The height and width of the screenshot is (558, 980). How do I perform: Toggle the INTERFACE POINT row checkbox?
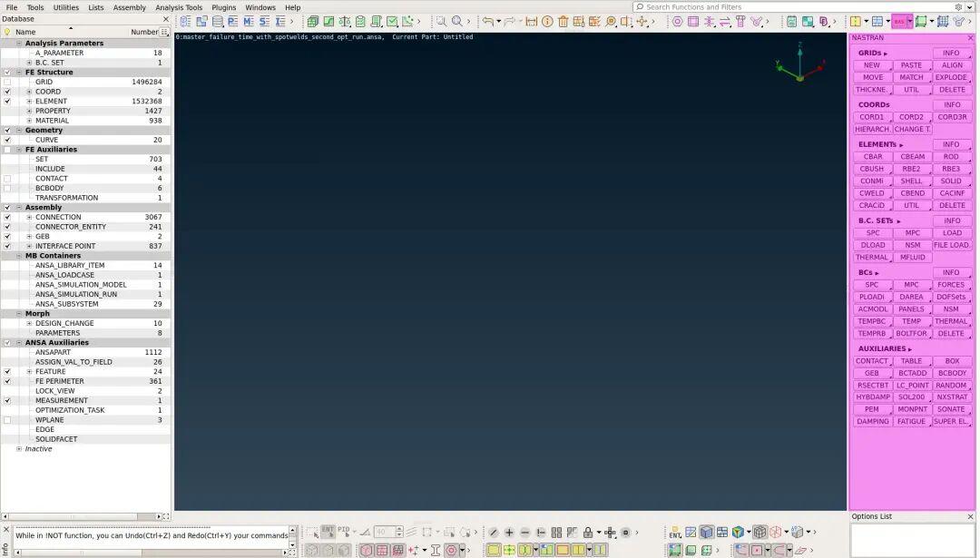click(7, 246)
